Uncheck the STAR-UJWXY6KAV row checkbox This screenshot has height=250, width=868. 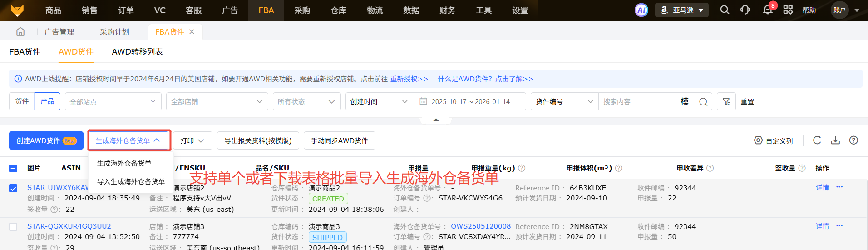[13, 188]
